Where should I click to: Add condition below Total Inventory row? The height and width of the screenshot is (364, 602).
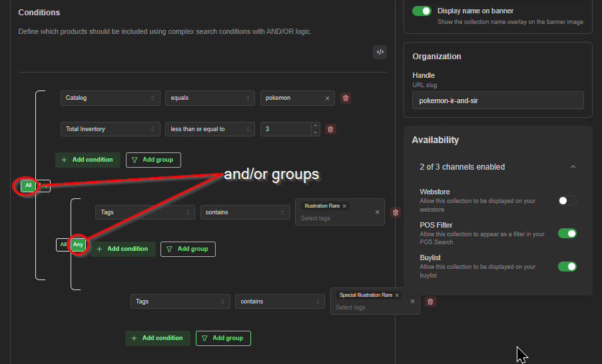pyautogui.click(x=87, y=160)
